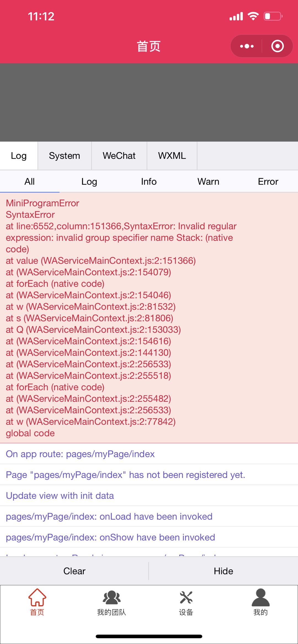Filter console by Warn level
The image size is (298, 644).
click(208, 182)
